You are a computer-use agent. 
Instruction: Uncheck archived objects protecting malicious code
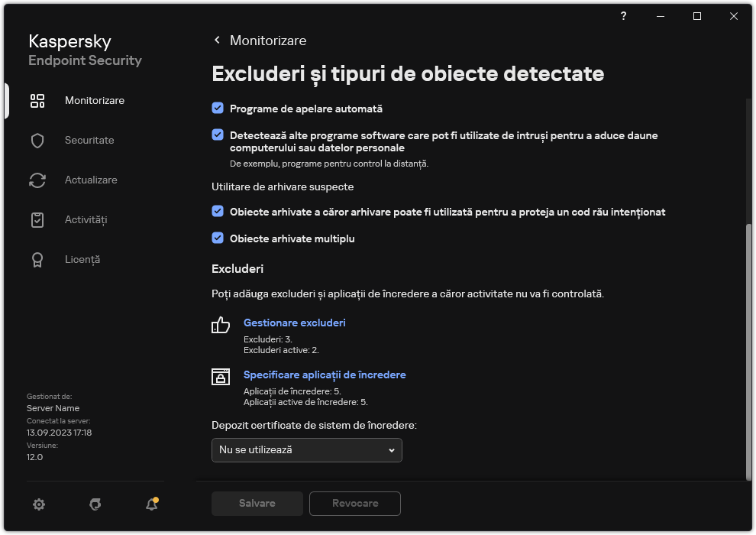(x=218, y=211)
